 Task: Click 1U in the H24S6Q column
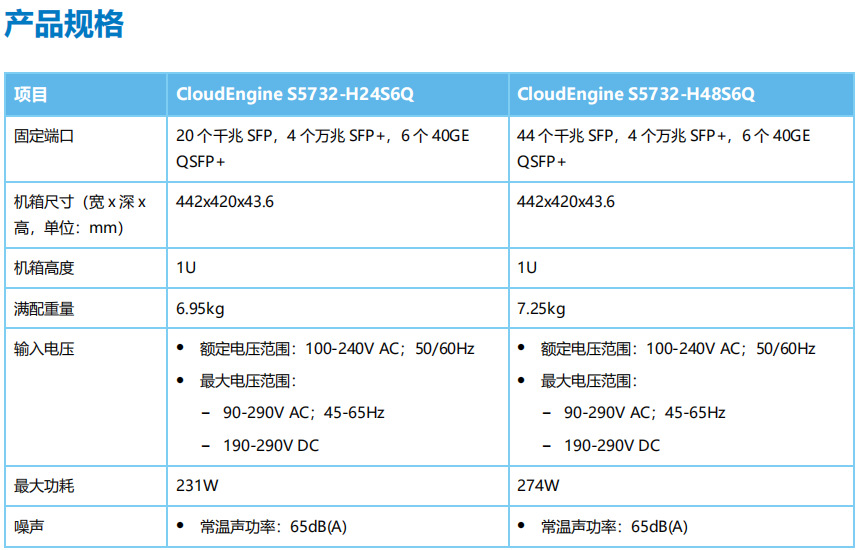tap(186, 268)
